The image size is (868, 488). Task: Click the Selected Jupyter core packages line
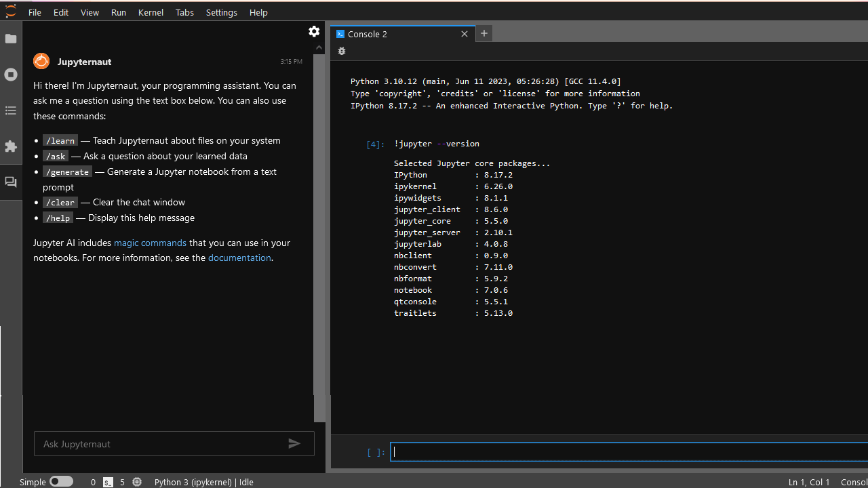point(472,163)
